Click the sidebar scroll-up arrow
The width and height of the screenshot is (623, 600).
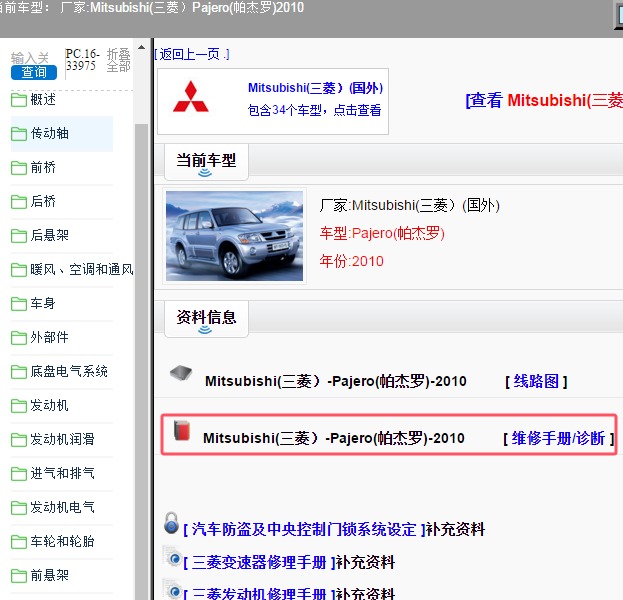(x=141, y=47)
